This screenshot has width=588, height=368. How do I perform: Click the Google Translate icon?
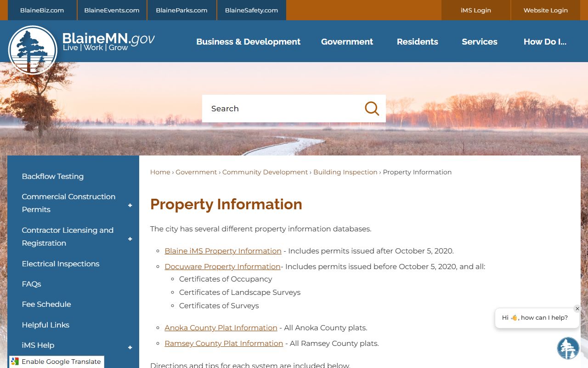coord(15,362)
